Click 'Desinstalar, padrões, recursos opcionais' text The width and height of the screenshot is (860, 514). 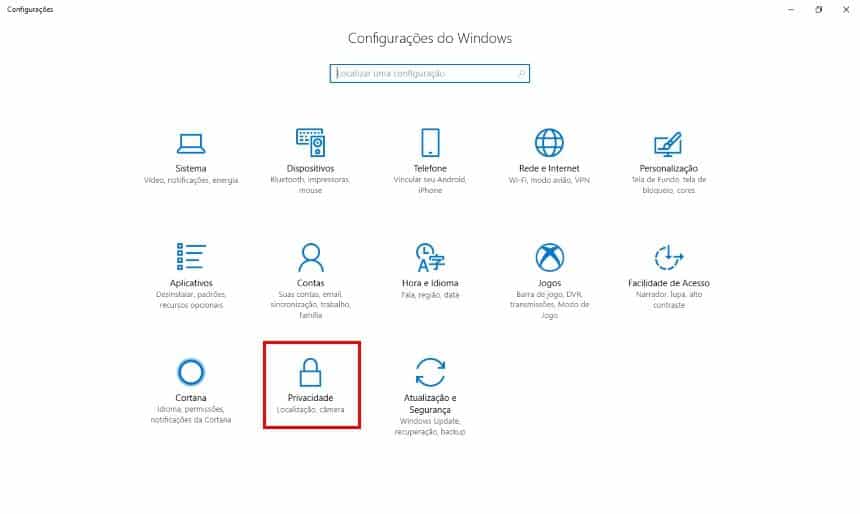[191, 300]
